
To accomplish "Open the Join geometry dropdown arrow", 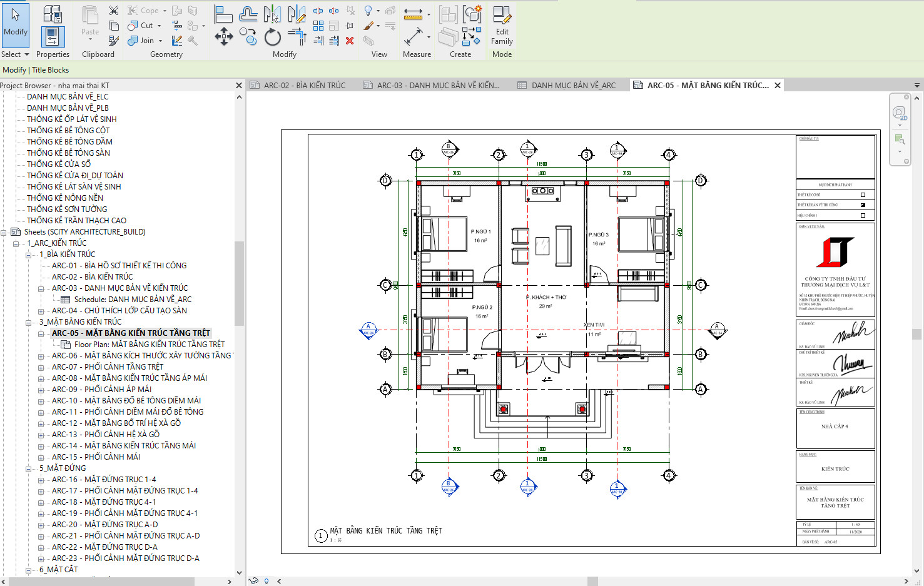I will 160,41.
